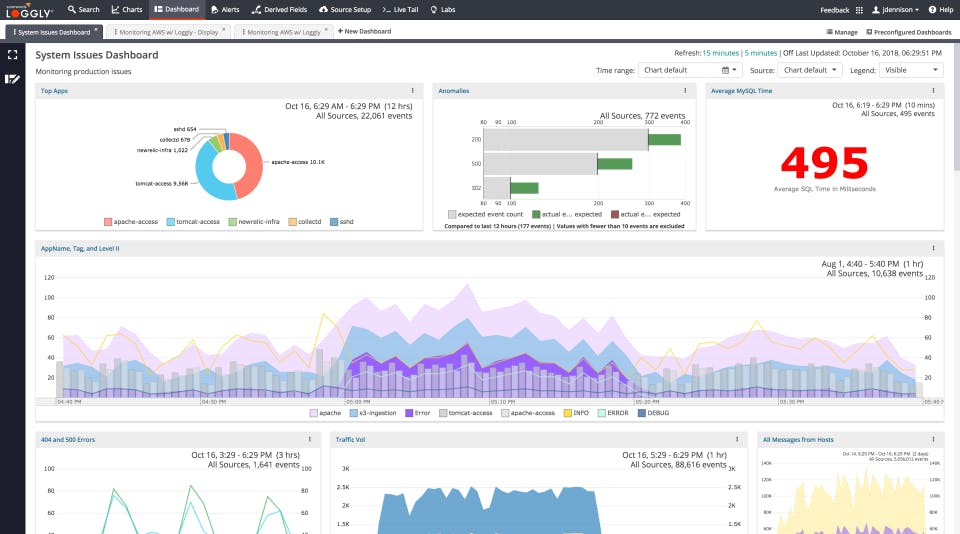Viewport: 960px width, 534px height.
Task: Open the Help menu icon
Action: (x=933, y=10)
